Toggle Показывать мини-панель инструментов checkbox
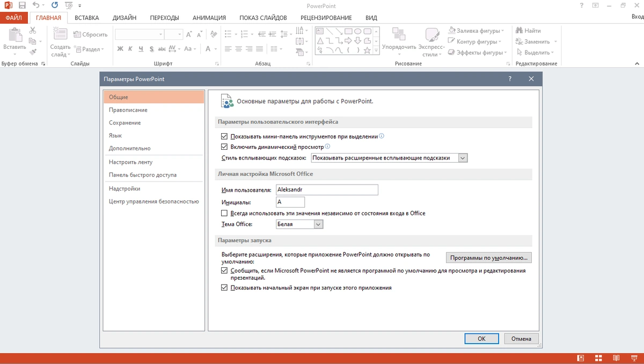 tap(225, 136)
